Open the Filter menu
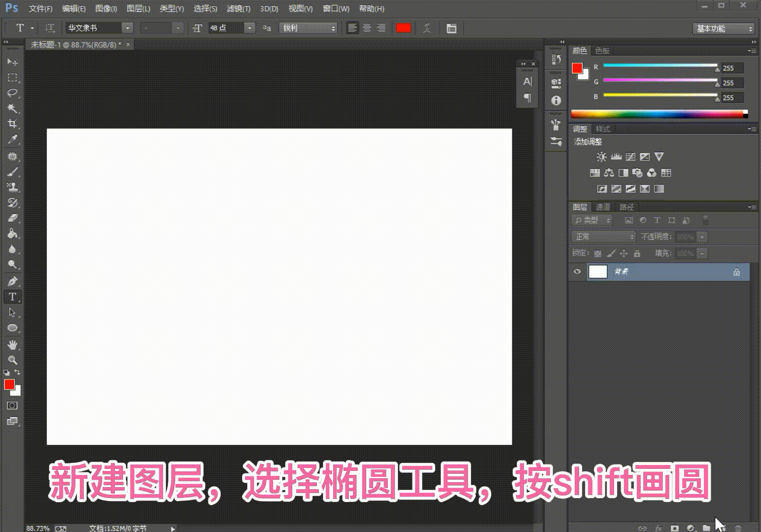The height and width of the screenshot is (532, 761). 238,9
